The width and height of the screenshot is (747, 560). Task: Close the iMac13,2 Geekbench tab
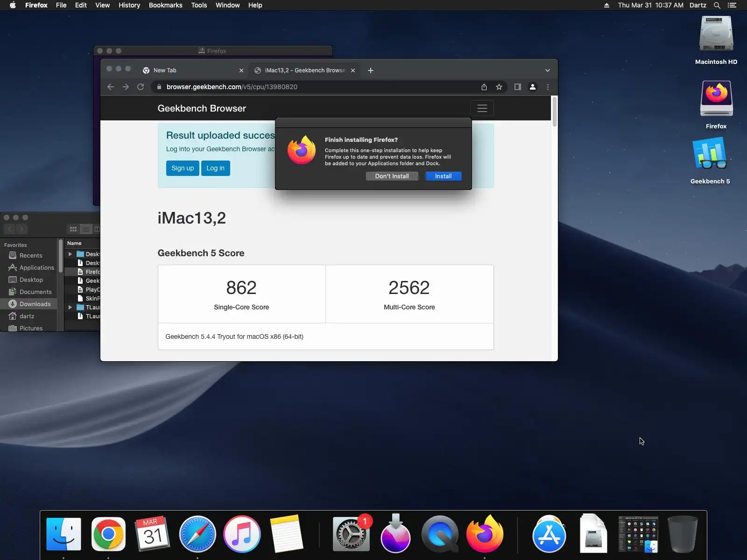coord(353,70)
